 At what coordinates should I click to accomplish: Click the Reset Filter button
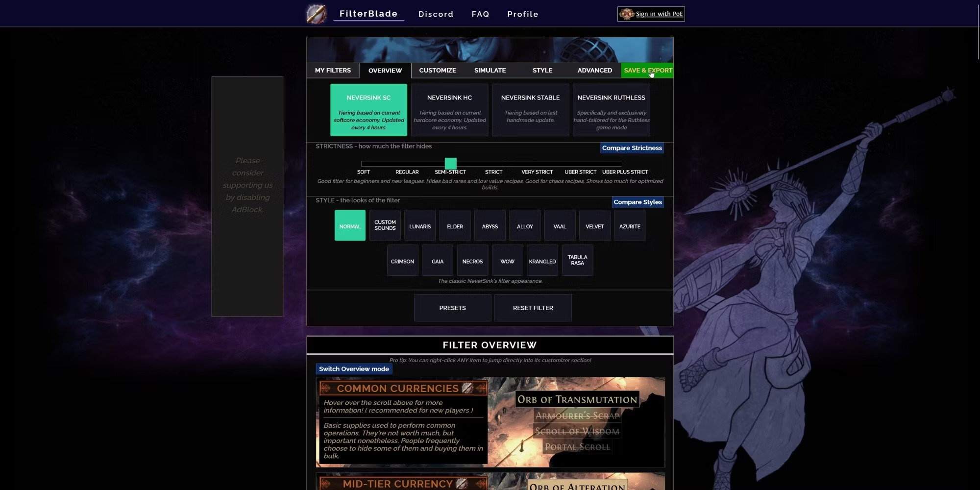(533, 308)
